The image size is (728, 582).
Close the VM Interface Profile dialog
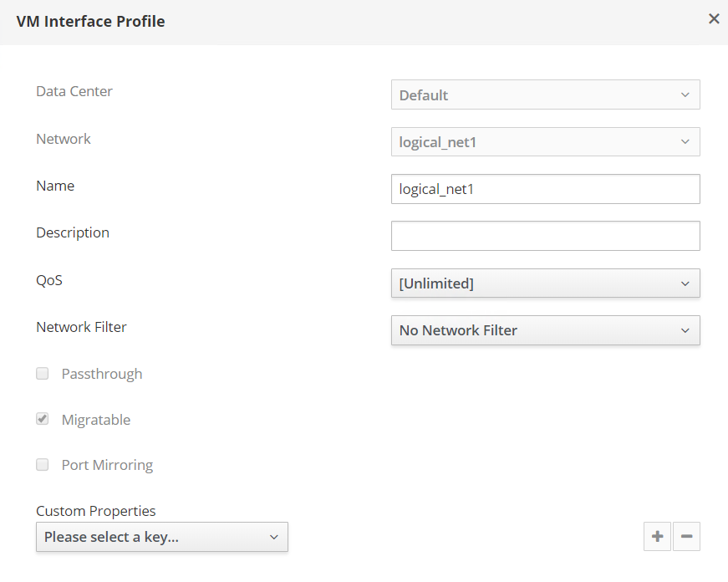click(x=714, y=18)
